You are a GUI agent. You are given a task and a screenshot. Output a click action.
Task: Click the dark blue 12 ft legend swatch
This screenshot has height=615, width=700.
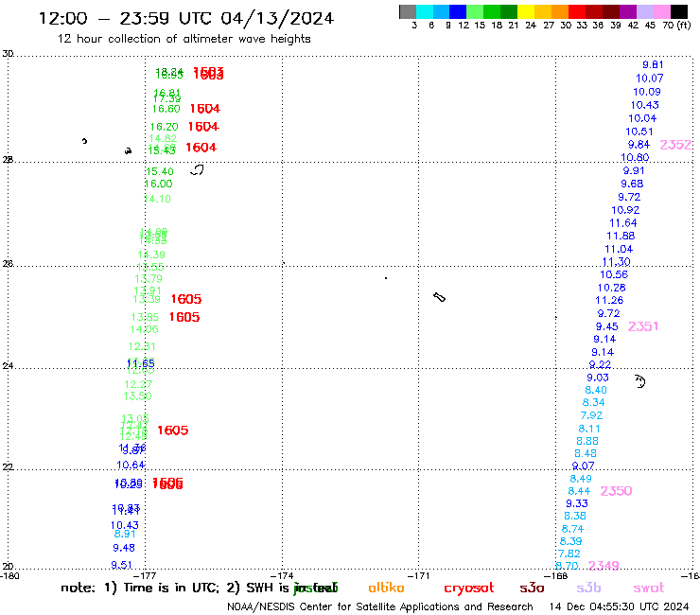click(x=458, y=11)
